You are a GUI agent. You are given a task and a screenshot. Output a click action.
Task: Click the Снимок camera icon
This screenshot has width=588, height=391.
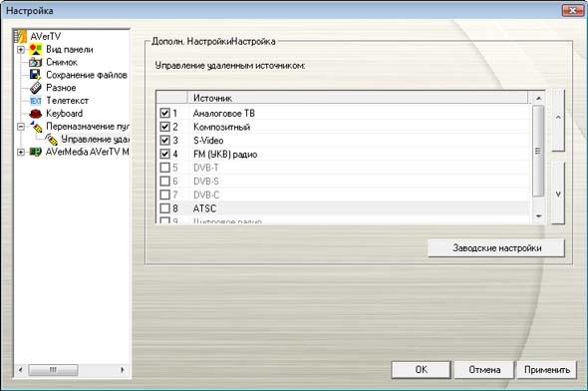tap(36, 62)
